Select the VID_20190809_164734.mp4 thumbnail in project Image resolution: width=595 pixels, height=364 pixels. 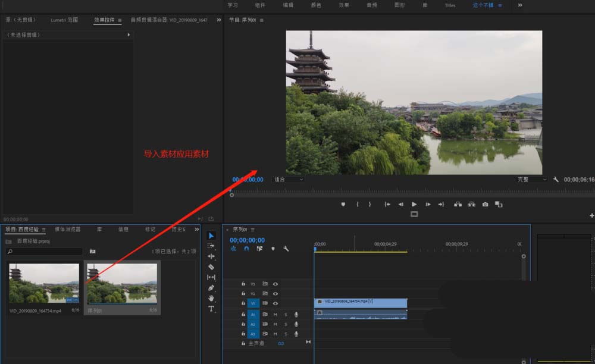pyautogui.click(x=44, y=283)
